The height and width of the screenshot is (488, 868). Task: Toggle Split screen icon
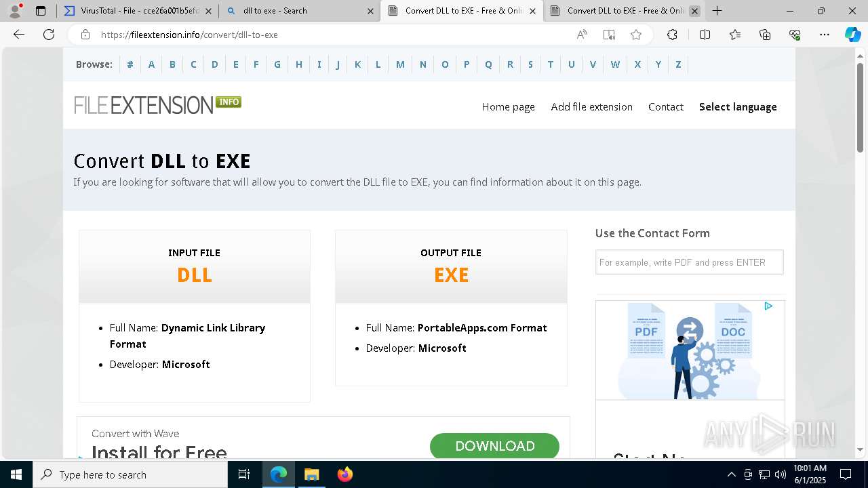[705, 35]
